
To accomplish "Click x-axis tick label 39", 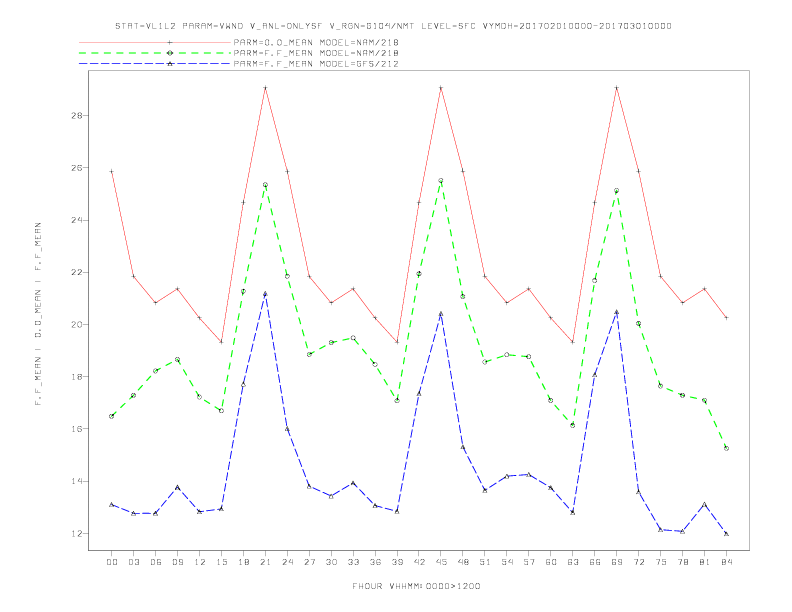I will click(397, 562).
